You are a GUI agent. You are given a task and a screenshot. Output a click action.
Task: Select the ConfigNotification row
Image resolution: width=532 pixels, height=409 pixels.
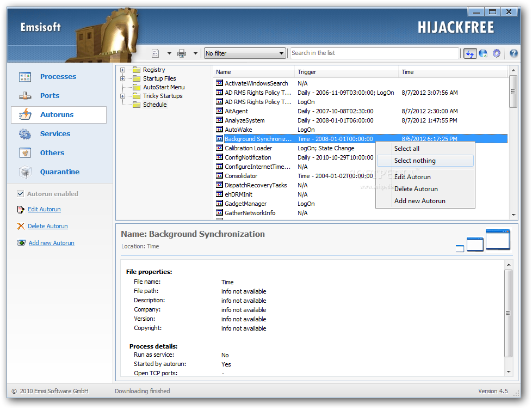(x=294, y=157)
